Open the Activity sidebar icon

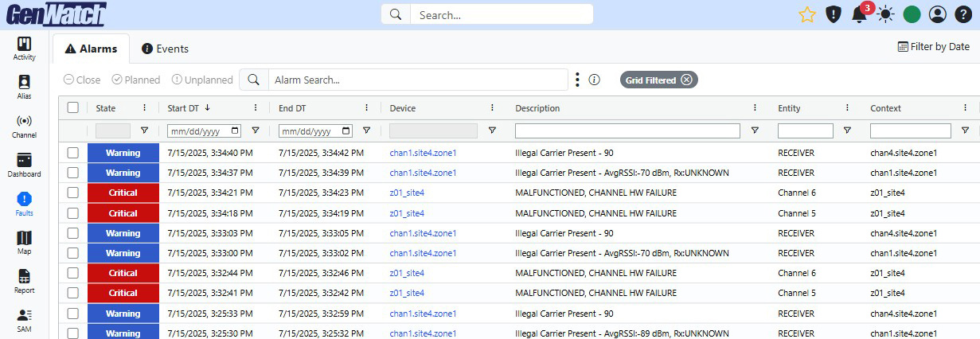24,49
